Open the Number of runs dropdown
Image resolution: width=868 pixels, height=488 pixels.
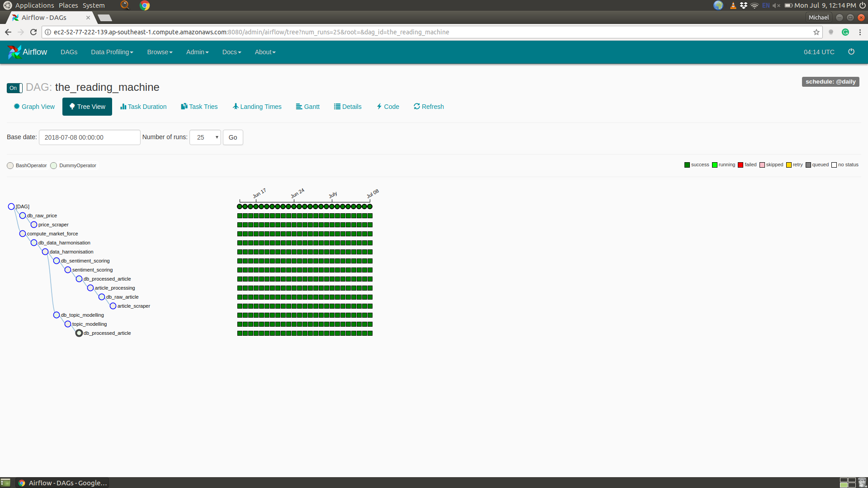click(205, 137)
